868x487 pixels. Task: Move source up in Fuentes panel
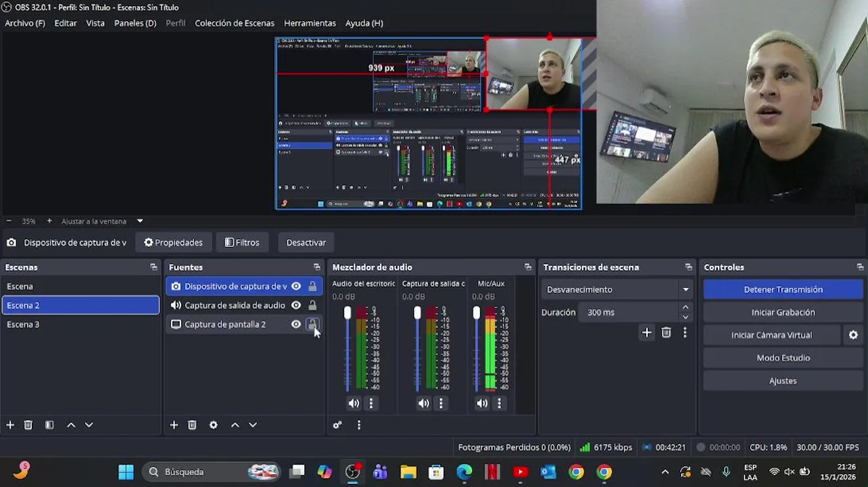click(x=235, y=425)
